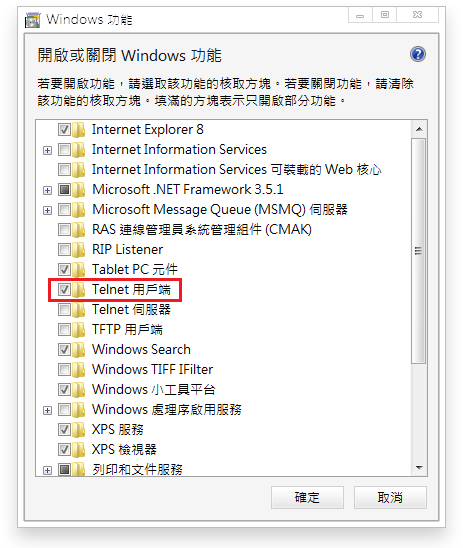Expand the 列印和文件服務 tree node
The height and width of the screenshot is (548, 463).
48,470
